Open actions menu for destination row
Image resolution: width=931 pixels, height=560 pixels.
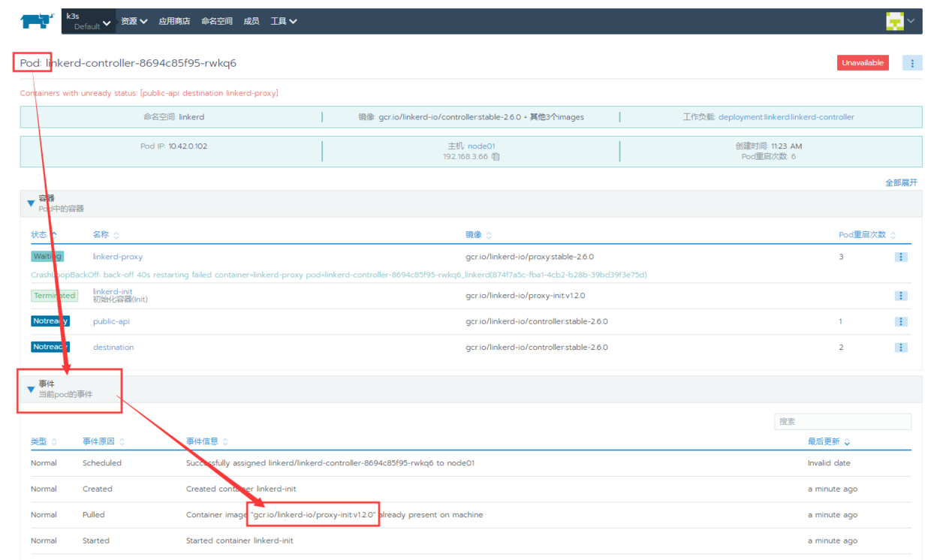(901, 348)
